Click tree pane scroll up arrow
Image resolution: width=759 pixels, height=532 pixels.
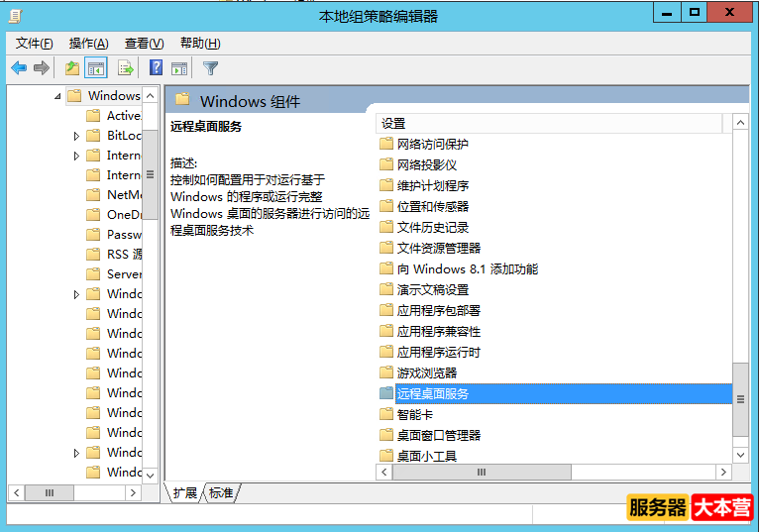(x=150, y=96)
